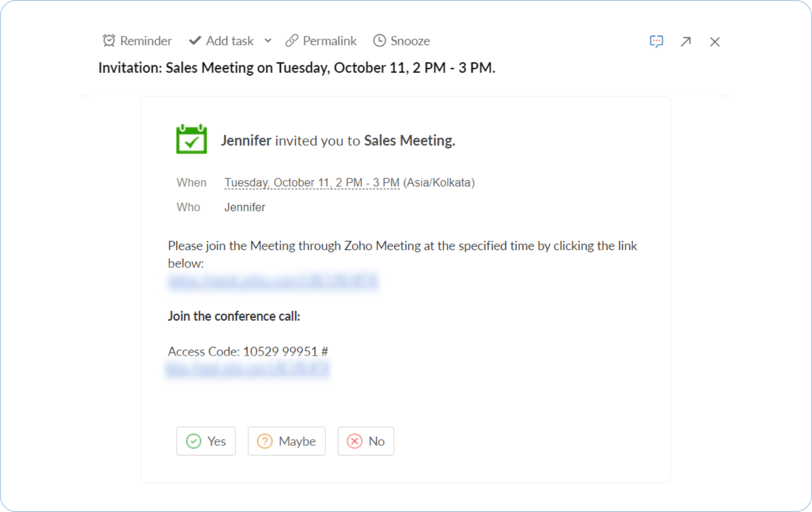Close the invitation email view

[x=715, y=42]
